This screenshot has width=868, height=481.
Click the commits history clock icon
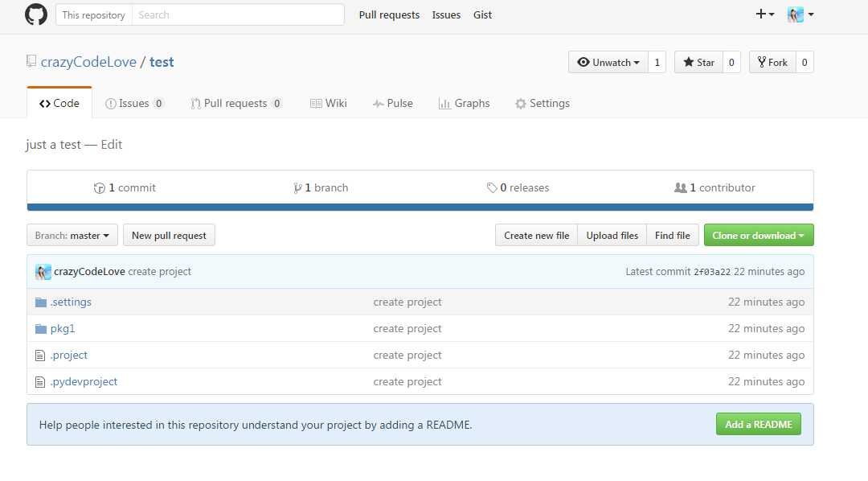pyautogui.click(x=99, y=188)
